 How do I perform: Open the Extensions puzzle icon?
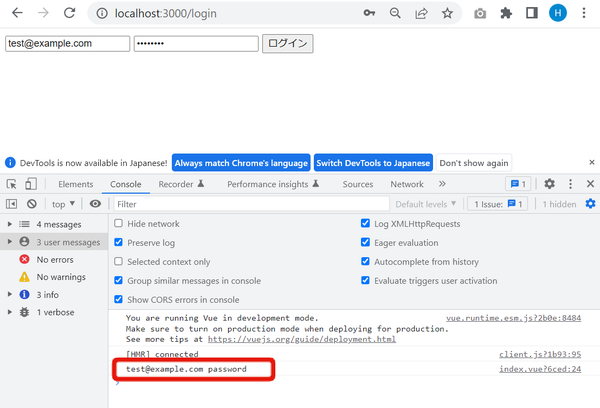pos(506,13)
